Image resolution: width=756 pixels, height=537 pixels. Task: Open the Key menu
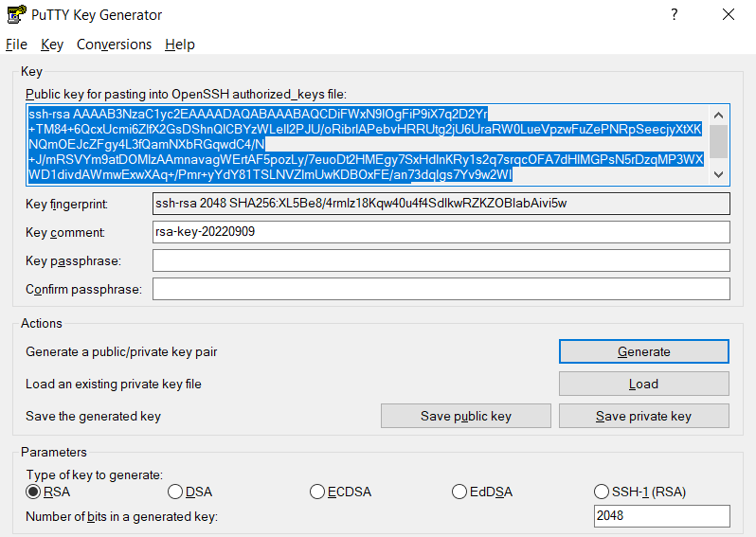[x=52, y=45]
